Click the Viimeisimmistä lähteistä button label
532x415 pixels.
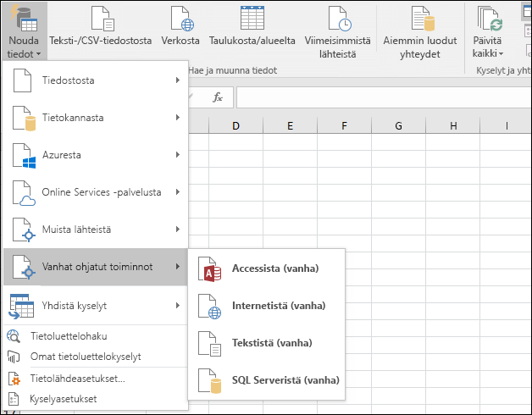pyautogui.click(x=338, y=47)
